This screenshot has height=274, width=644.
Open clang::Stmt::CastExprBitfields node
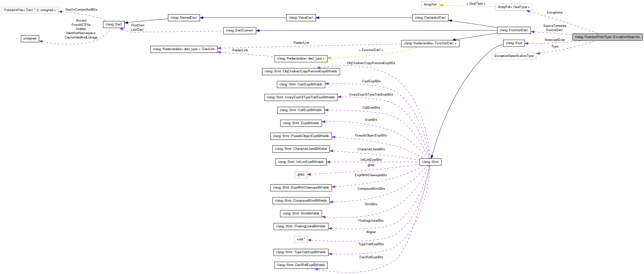[x=301, y=84]
